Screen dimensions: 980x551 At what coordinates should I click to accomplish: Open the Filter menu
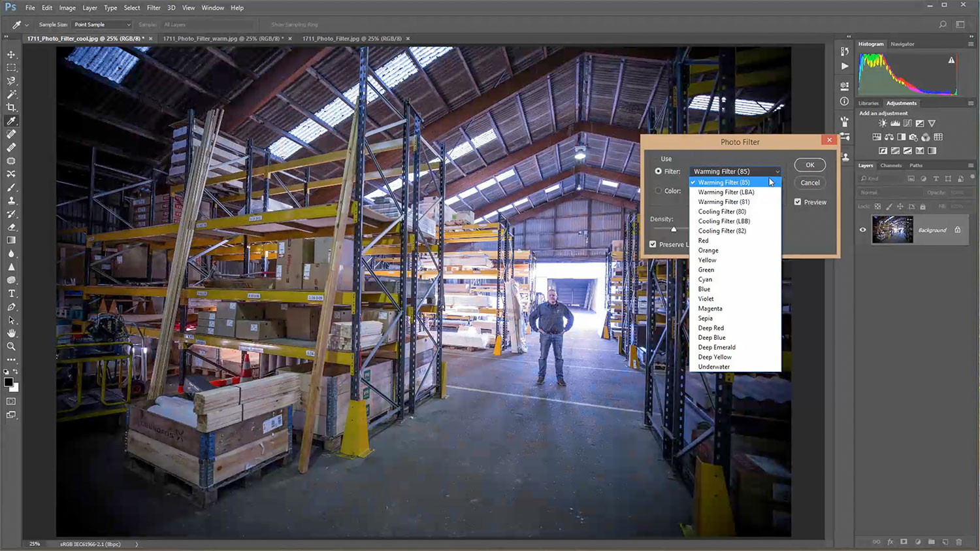coord(154,8)
